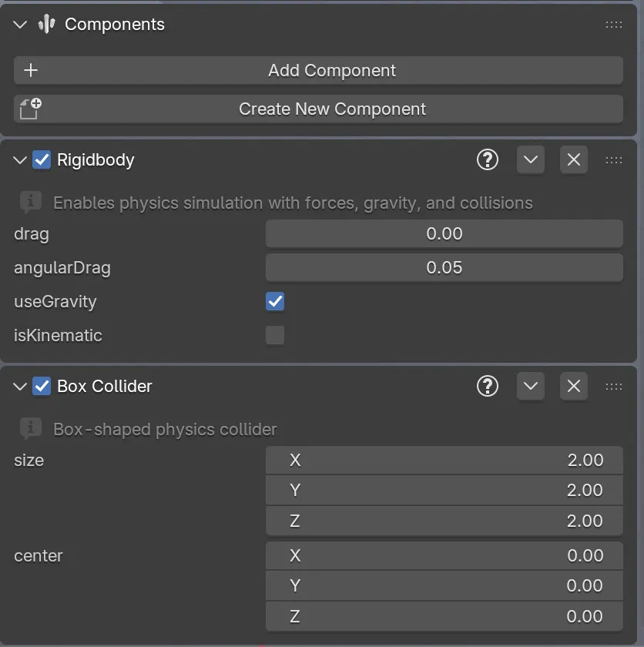Click the Box Collider help question-mark icon
Image resolution: width=644 pixels, height=647 pixels.
[487, 386]
